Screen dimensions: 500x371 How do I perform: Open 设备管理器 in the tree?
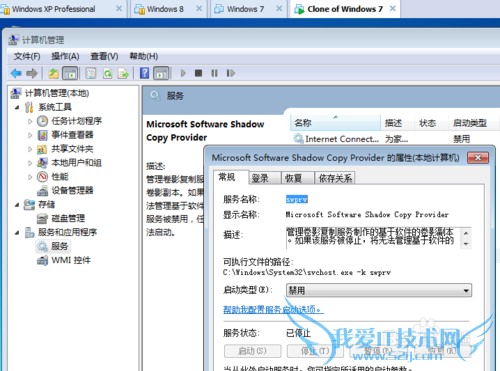click(x=72, y=191)
